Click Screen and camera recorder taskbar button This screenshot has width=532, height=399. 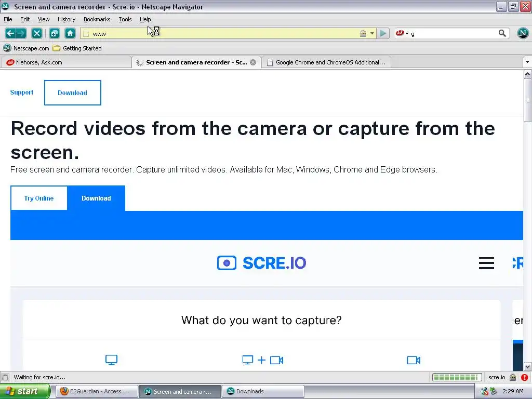tap(180, 391)
